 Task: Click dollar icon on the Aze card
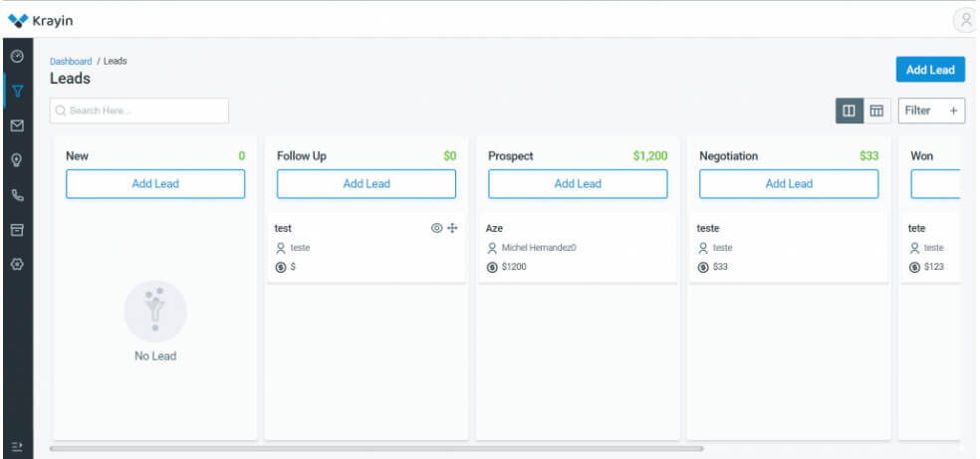pyautogui.click(x=492, y=267)
